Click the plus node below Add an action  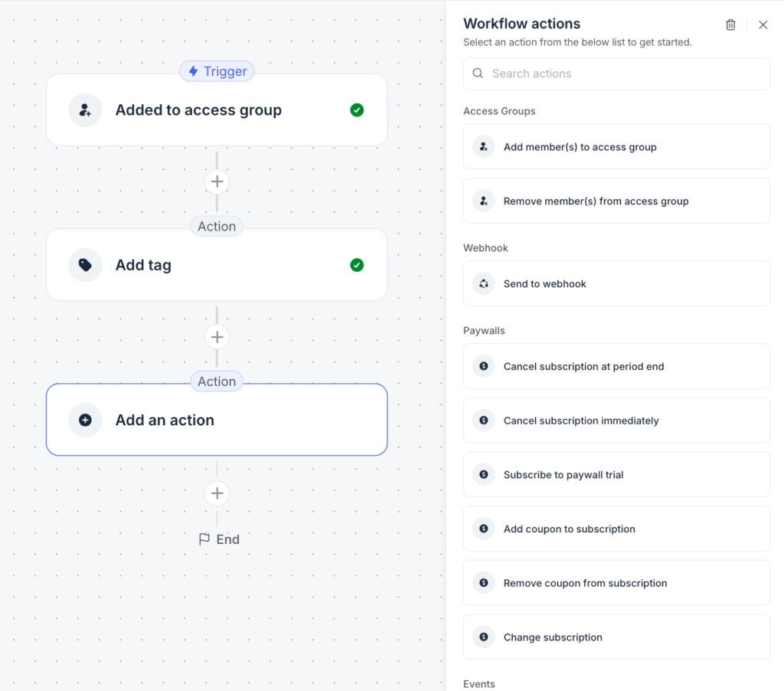pyautogui.click(x=217, y=493)
